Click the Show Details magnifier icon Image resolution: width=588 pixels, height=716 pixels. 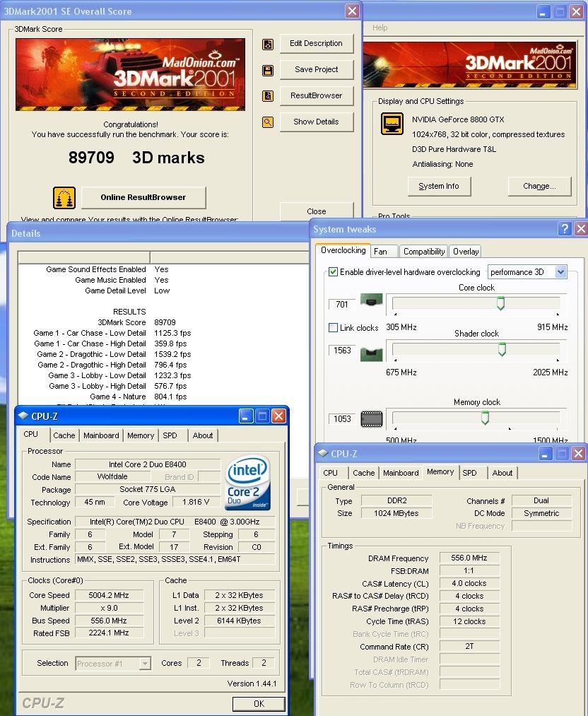[x=268, y=122]
